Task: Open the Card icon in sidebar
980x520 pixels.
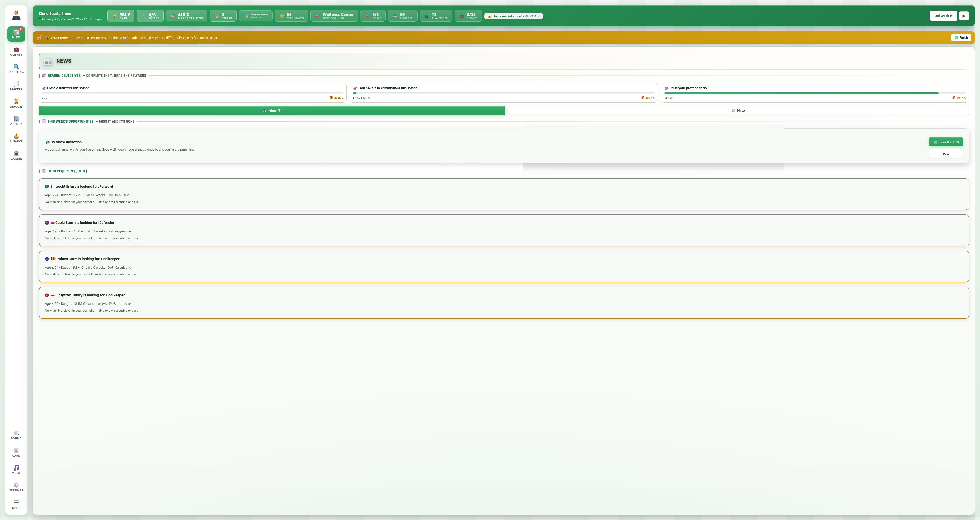Action: point(16,452)
